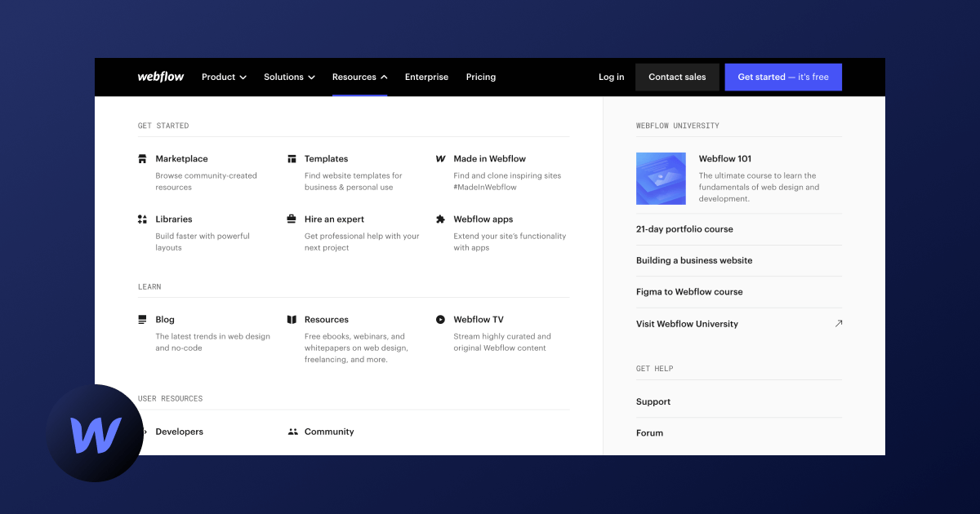Click 'Extend your site's functionality' text
The image size is (980, 514).
pyautogui.click(x=510, y=241)
